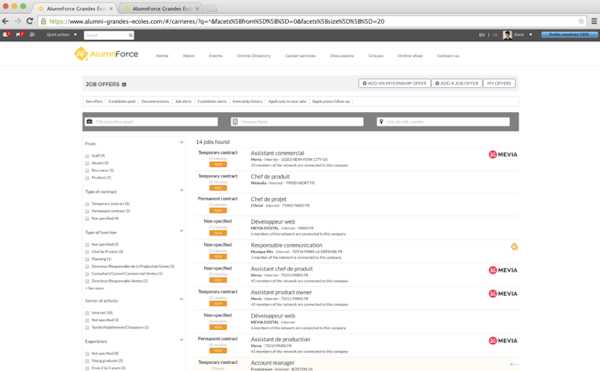Check the Planning (1) filter
600x371 pixels.
(x=87, y=259)
